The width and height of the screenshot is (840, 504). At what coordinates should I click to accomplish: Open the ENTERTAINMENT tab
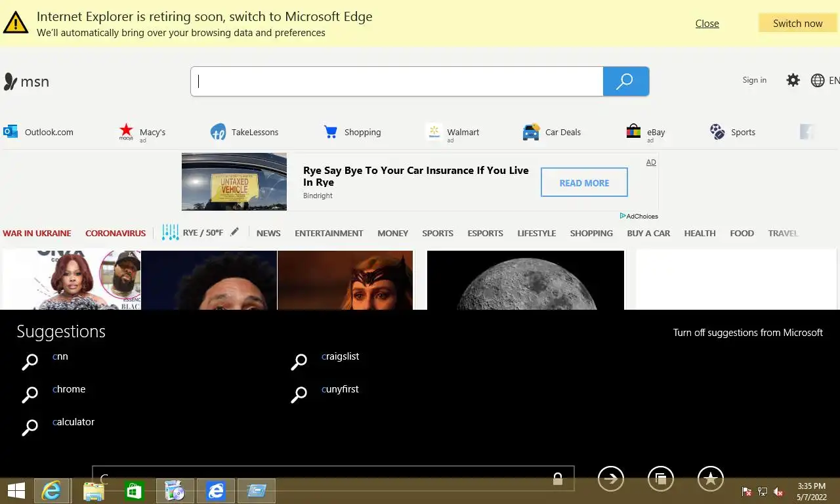tap(329, 233)
